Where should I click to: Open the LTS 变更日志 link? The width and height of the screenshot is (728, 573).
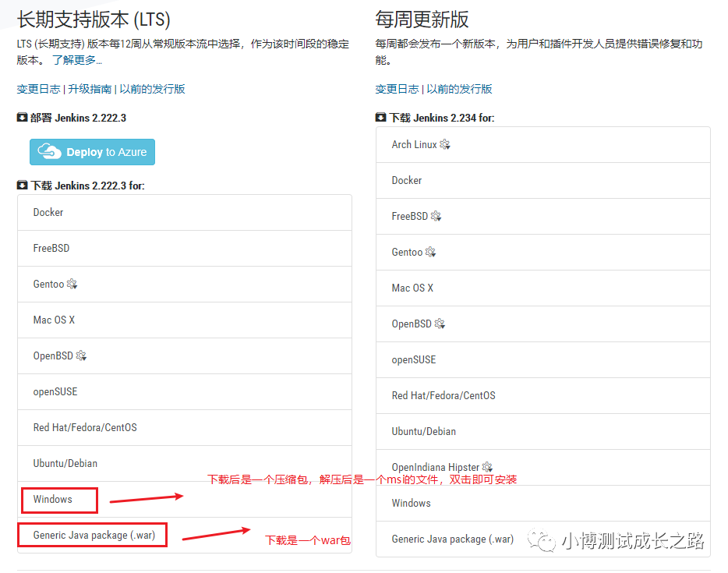[x=38, y=89]
